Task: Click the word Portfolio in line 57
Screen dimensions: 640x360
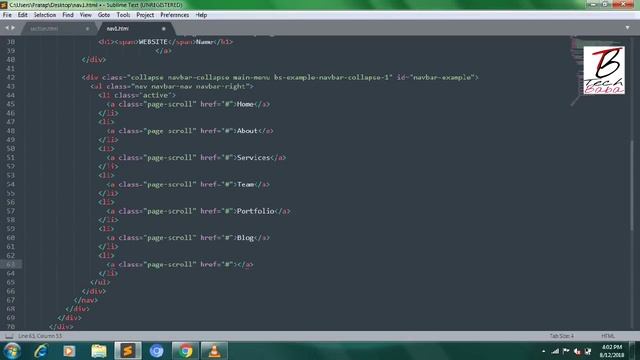Action: (x=256, y=211)
